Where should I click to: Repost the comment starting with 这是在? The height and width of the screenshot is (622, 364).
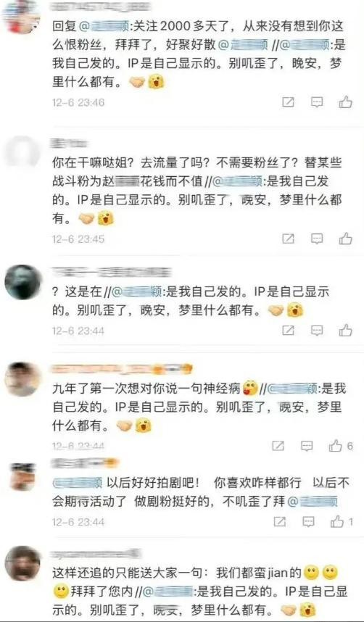(288, 330)
